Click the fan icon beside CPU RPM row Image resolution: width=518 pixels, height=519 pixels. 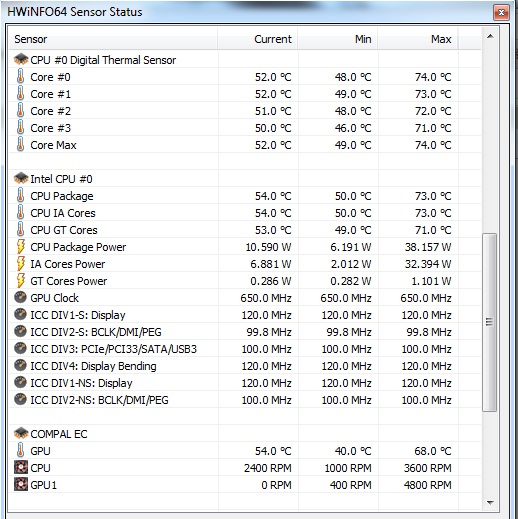(x=21, y=467)
